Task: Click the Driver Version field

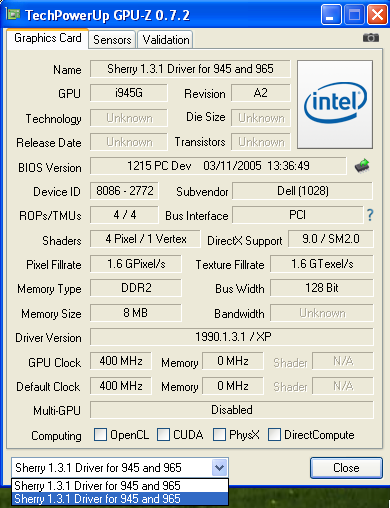Action: (x=232, y=337)
